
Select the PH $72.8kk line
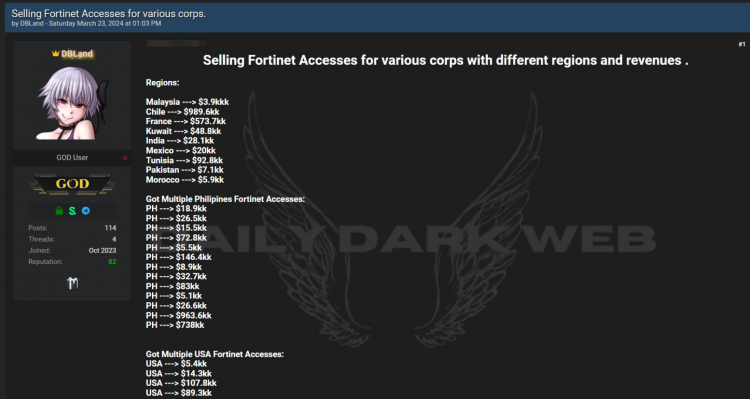[x=176, y=238]
